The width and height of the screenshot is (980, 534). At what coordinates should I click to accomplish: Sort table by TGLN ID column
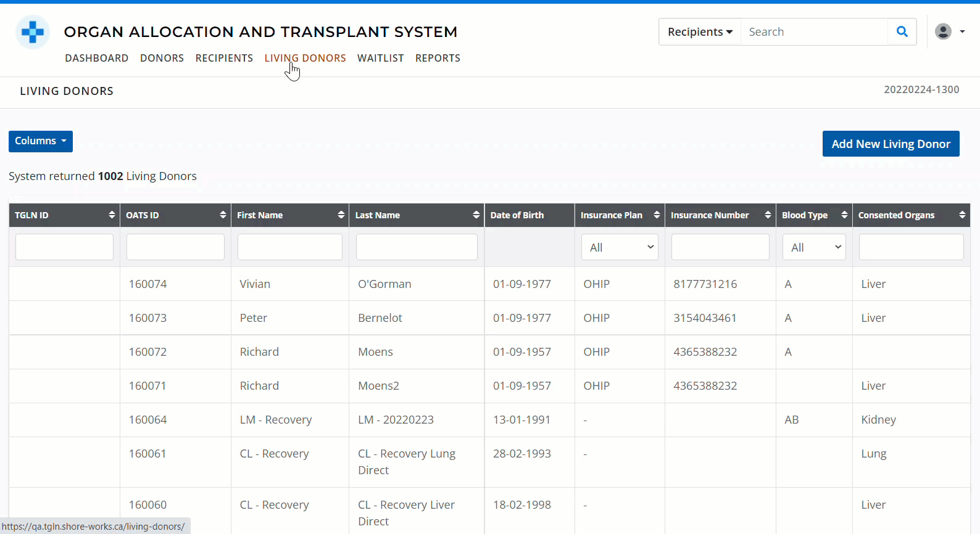point(112,215)
